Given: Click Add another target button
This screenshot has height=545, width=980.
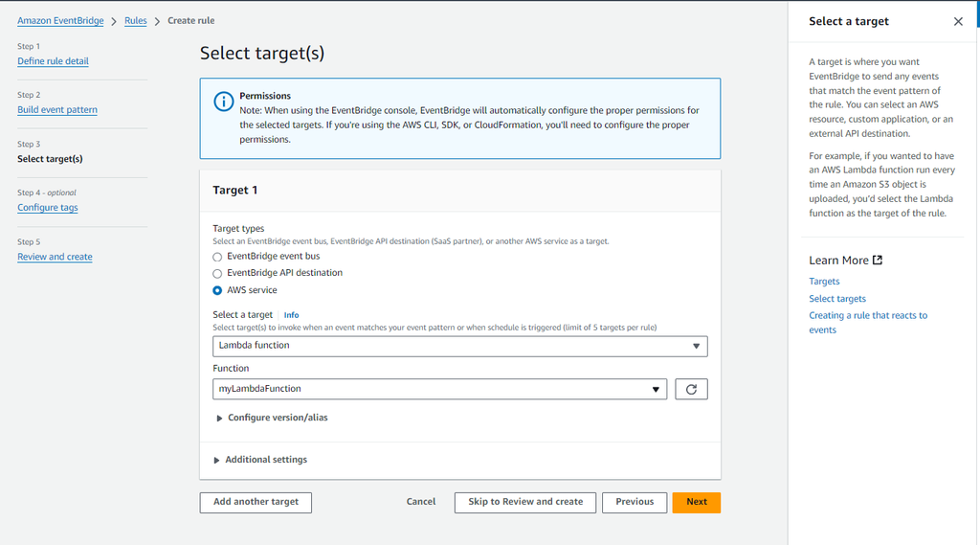Looking at the screenshot, I should coord(256,502).
